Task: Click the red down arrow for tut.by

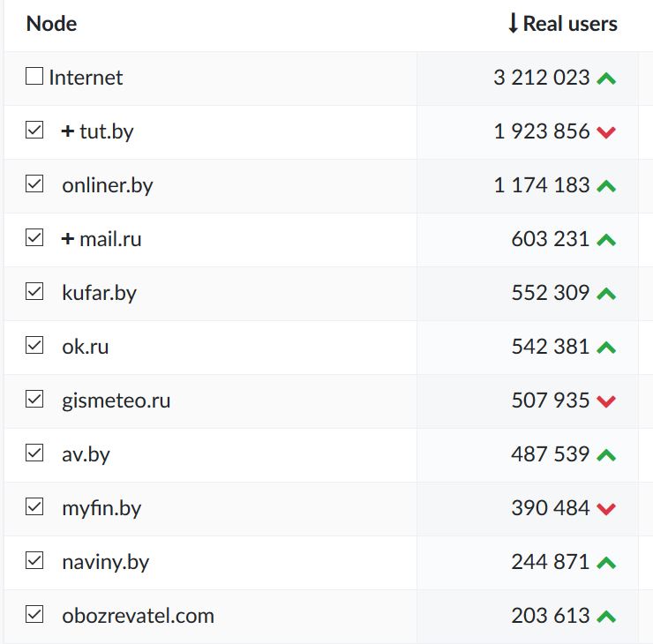Action: [605, 132]
